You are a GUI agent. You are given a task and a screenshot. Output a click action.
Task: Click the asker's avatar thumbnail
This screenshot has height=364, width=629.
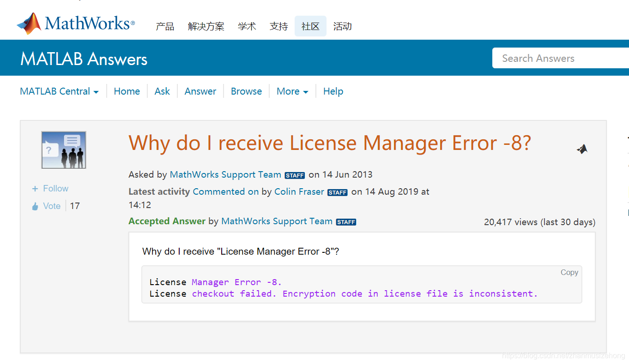point(64,150)
